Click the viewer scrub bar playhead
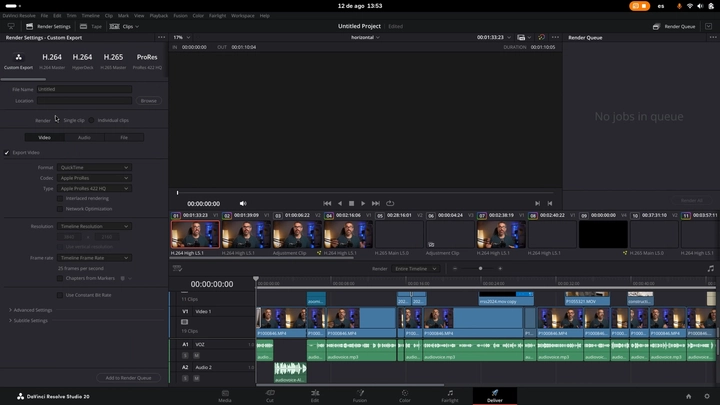This screenshot has width=720, height=405. point(177,193)
